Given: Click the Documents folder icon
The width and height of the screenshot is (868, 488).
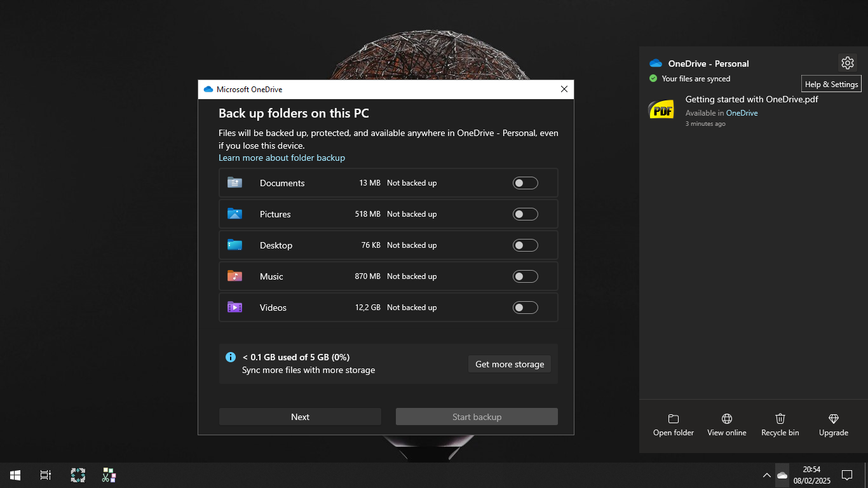Looking at the screenshot, I should (x=234, y=183).
